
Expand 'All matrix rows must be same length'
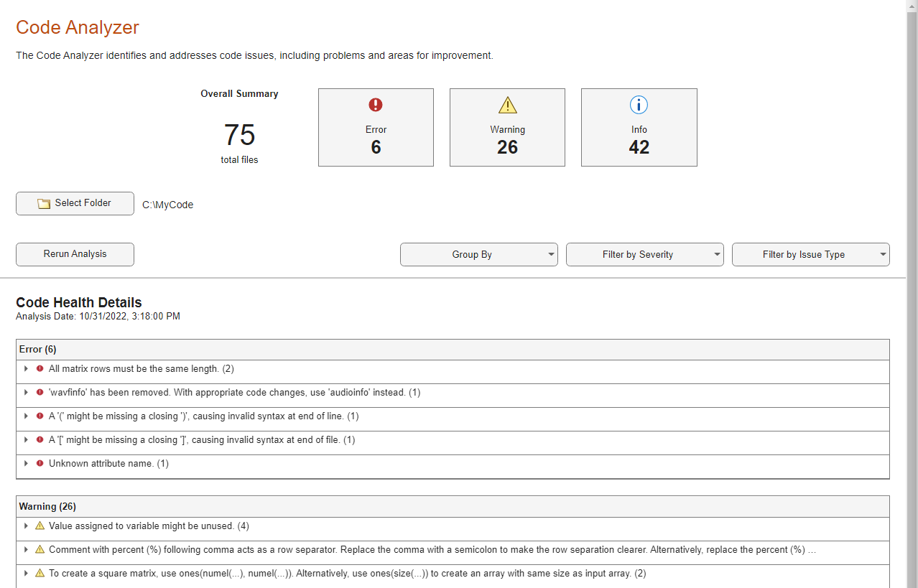click(x=27, y=369)
